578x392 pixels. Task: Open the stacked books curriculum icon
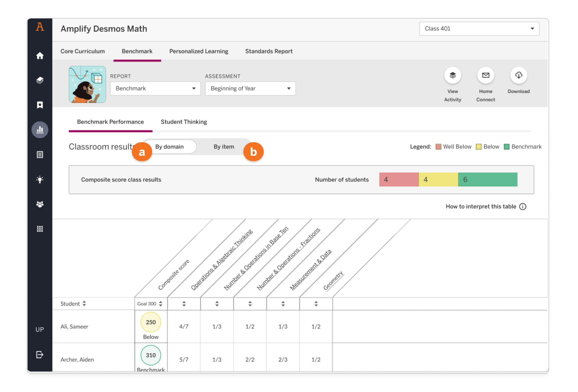[x=40, y=80]
